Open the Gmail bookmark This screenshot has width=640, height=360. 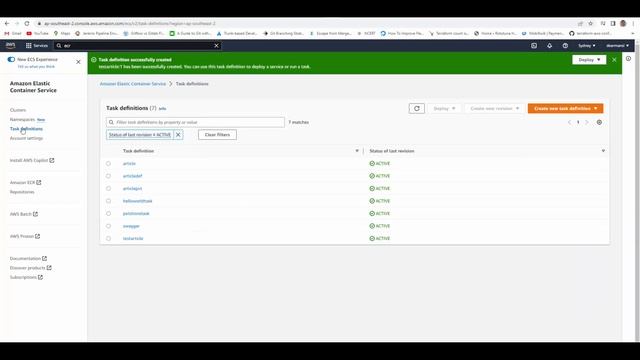[x=13, y=33]
